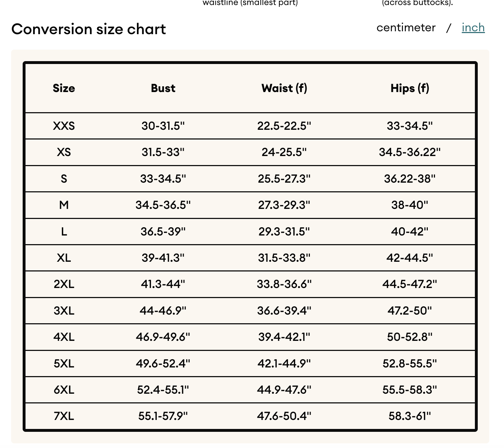
Task: Switch units to centimeter
Action: [406, 28]
